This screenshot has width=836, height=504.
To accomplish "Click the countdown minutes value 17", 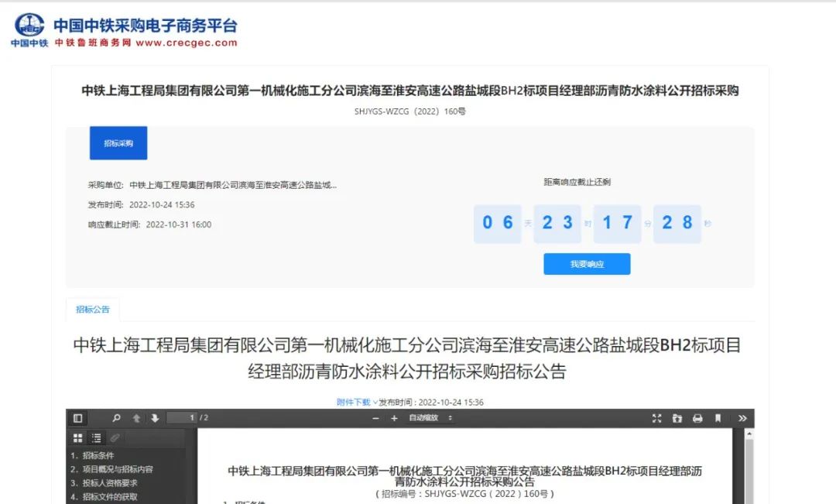I will (x=618, y=223).
